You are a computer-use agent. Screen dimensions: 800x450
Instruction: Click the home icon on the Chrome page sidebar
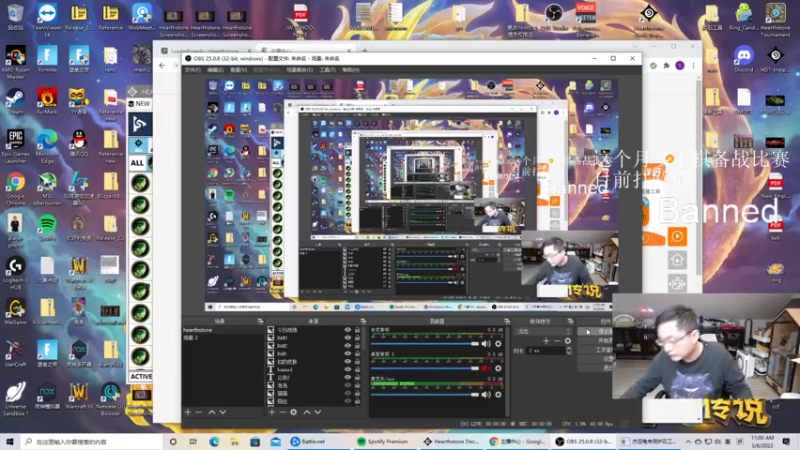coord(677,260)
